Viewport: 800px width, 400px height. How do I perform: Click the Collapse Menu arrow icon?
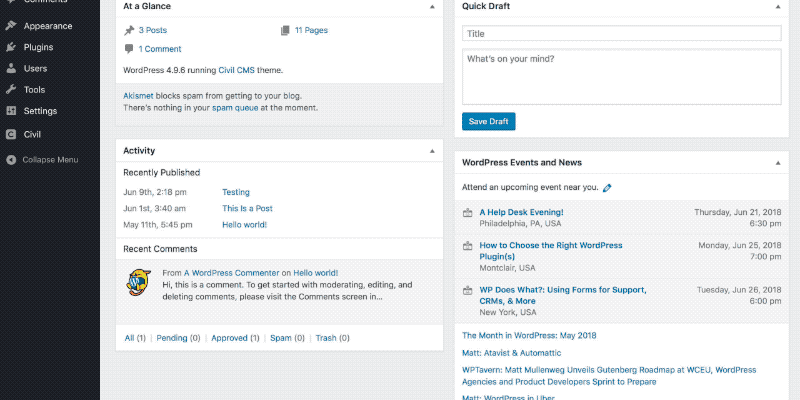pos(11,160)
